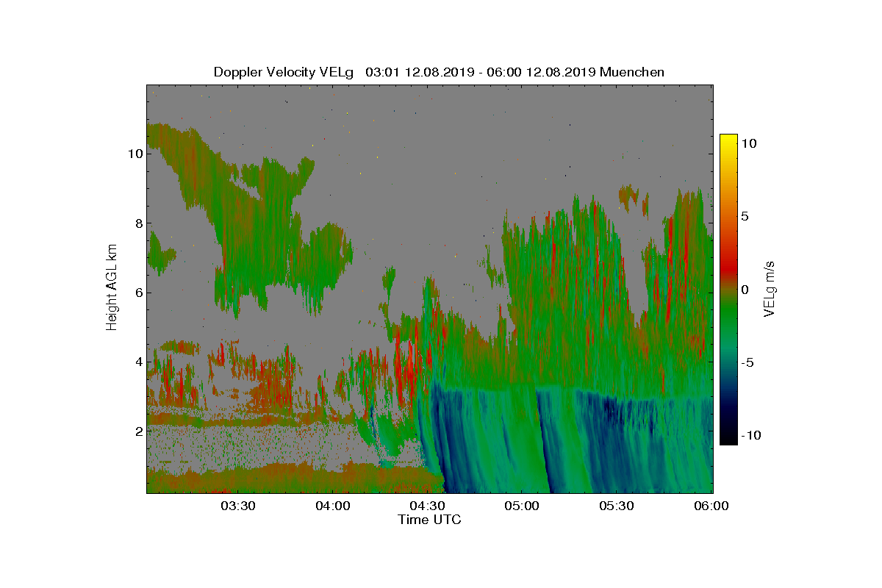Click the '06:00' time tick label
This screenshot has height=588, width=882.
(x=711, y=506)
